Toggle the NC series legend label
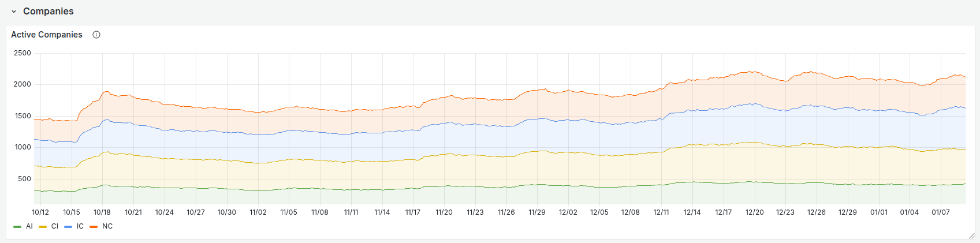This screenshot has width=980, height=243. (x=107, y=226)
